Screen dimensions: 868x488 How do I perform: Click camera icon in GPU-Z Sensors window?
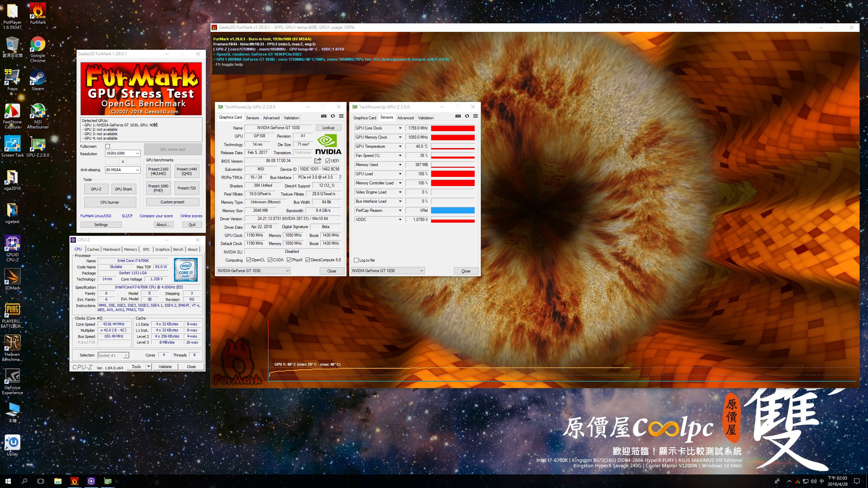coord(458,116)
